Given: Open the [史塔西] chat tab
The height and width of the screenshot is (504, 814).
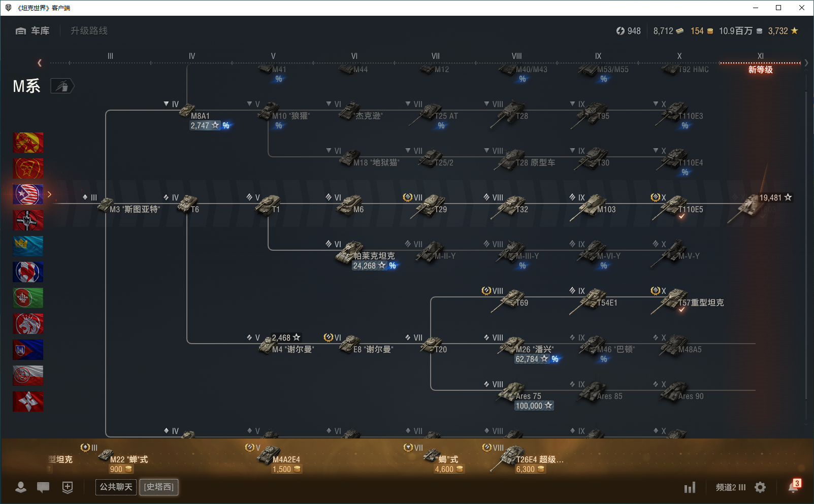Looking at the screenshot, I should (159, 487).
